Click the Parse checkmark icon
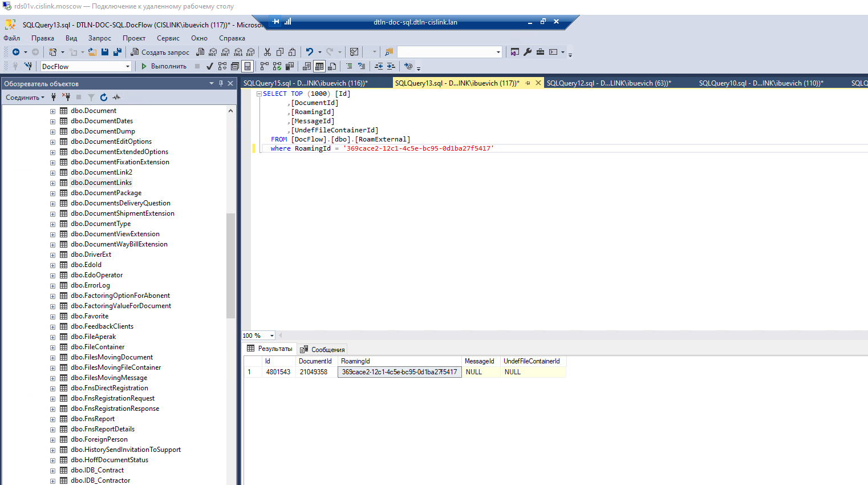 210,66
